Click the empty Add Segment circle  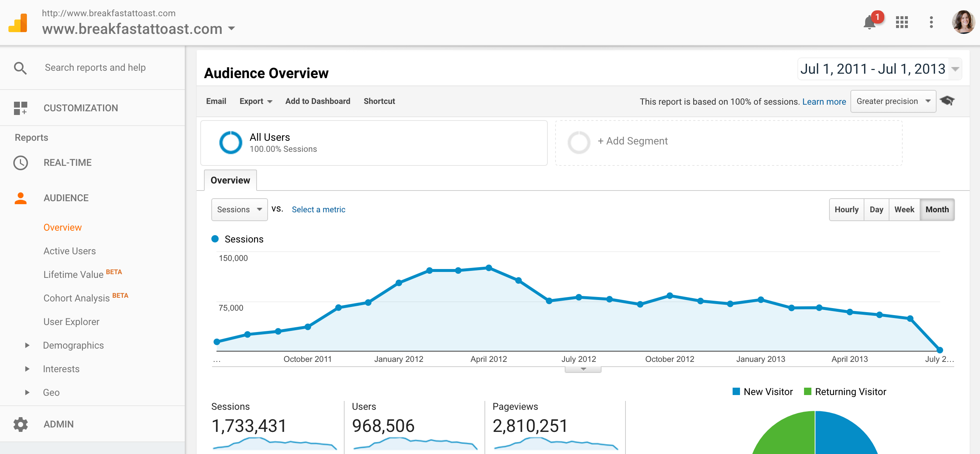[579, 143]
